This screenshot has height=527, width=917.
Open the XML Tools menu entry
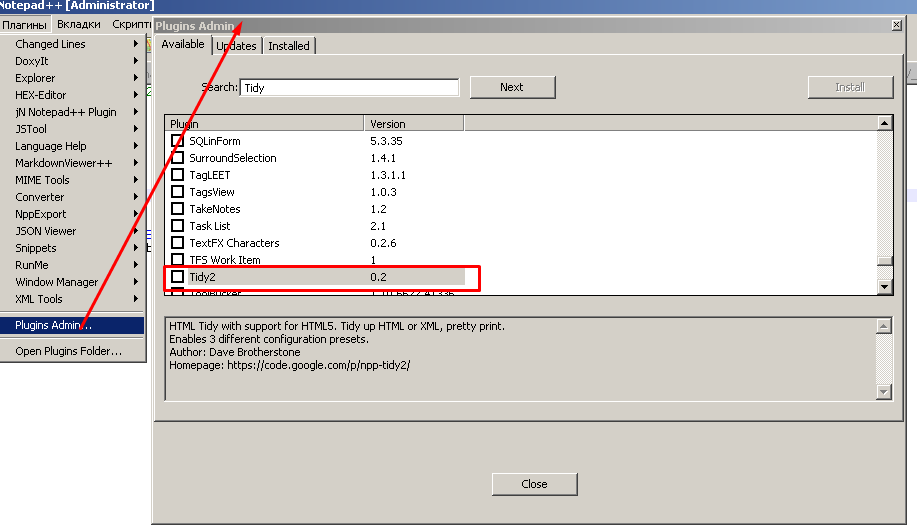click(x=73, y=299)
